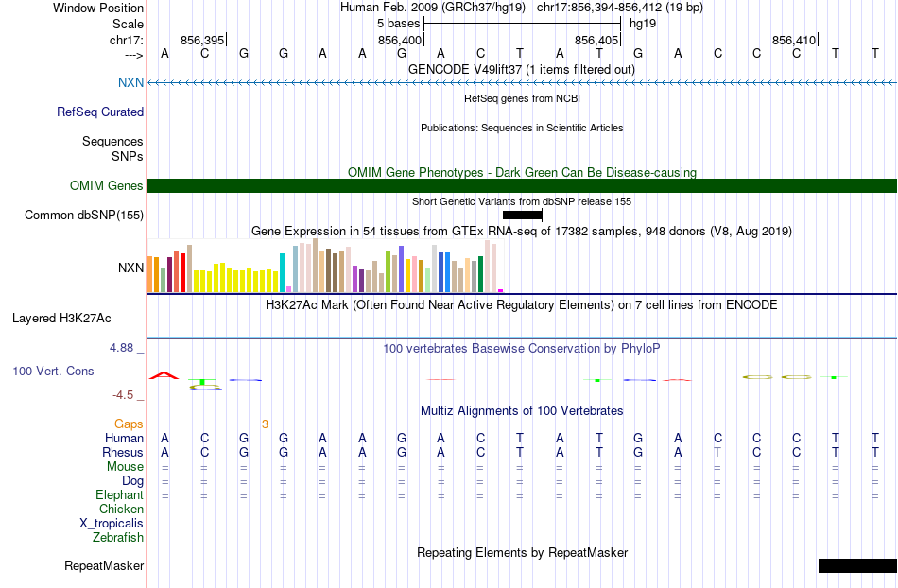This screenshot has height=588, width=898.
Task: Open the OMIM Genes track label
Action: click(107, 185)
